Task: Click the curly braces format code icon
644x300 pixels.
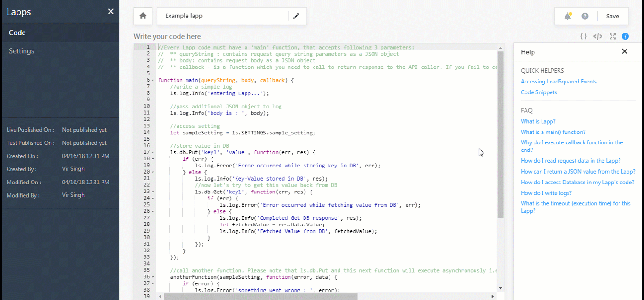Action: coord(583,36)
